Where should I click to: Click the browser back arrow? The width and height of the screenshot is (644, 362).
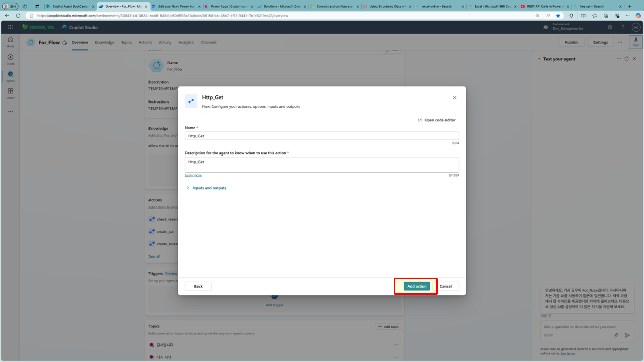click(8, 15)
